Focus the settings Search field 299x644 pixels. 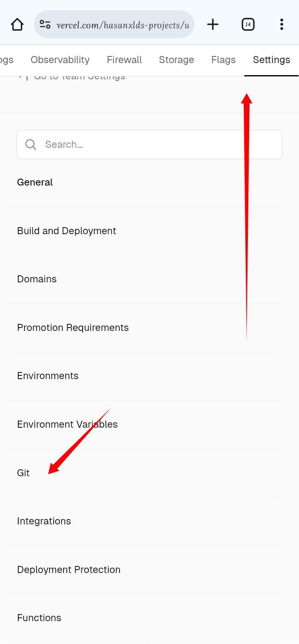158,144
